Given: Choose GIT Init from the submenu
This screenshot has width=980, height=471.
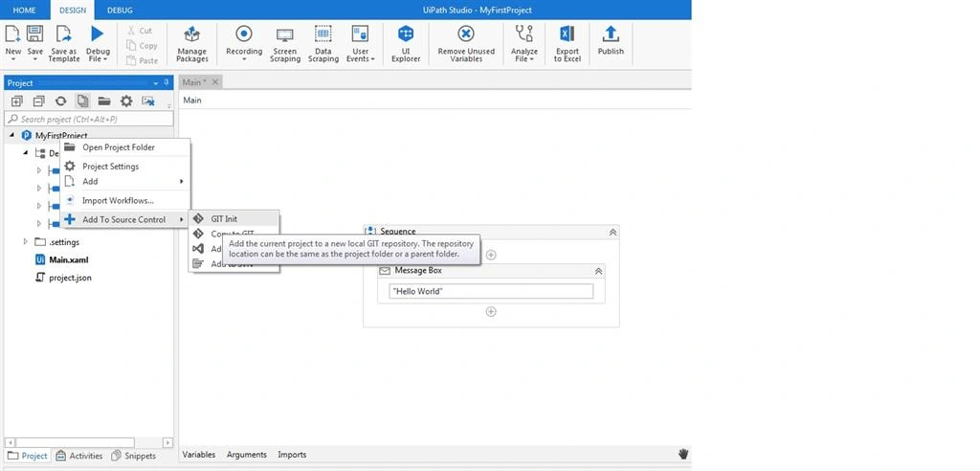Looking at the screenshot, I should click(x=234, y=219).
